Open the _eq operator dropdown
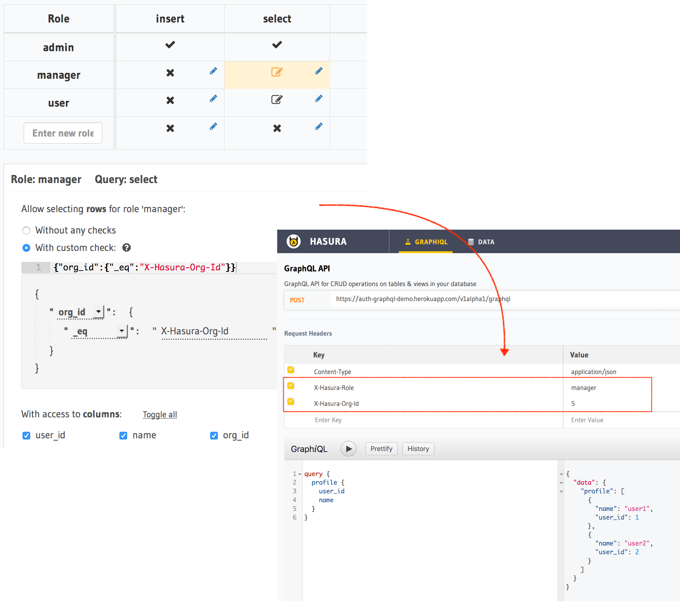The image size is (680, 616). coord(122,331)
